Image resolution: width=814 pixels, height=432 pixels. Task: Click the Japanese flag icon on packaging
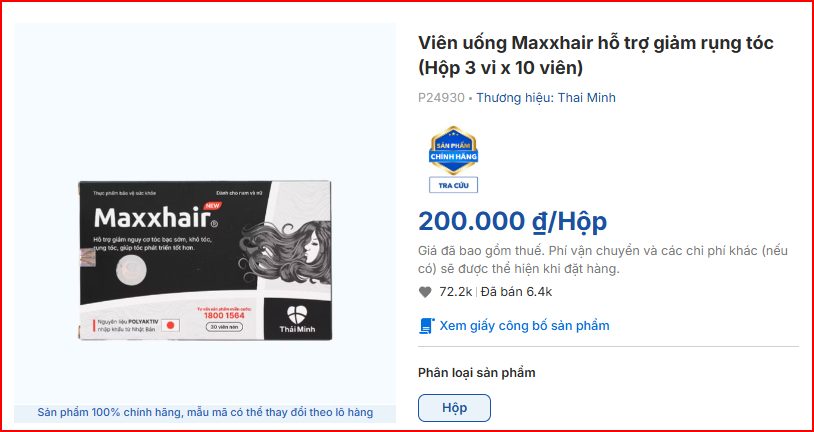[169, 326]
